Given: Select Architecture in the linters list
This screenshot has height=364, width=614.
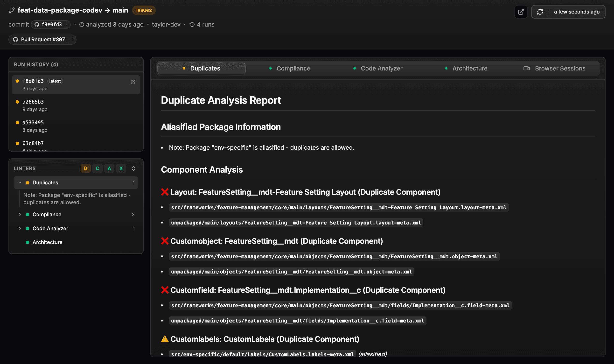Looking at the screenshot, I should pyautogui.click(x=76, y=242).
